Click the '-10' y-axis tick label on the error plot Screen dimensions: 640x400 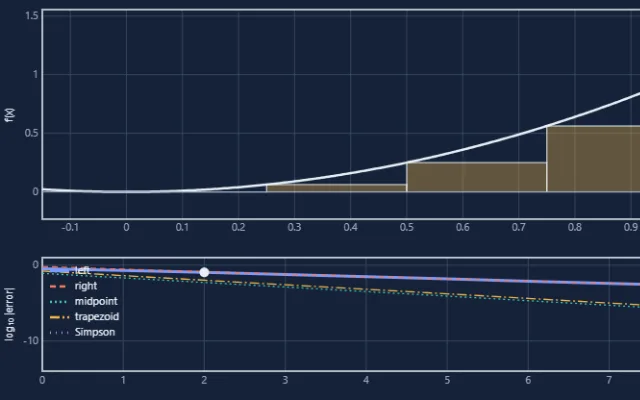[x=31, y=341]
